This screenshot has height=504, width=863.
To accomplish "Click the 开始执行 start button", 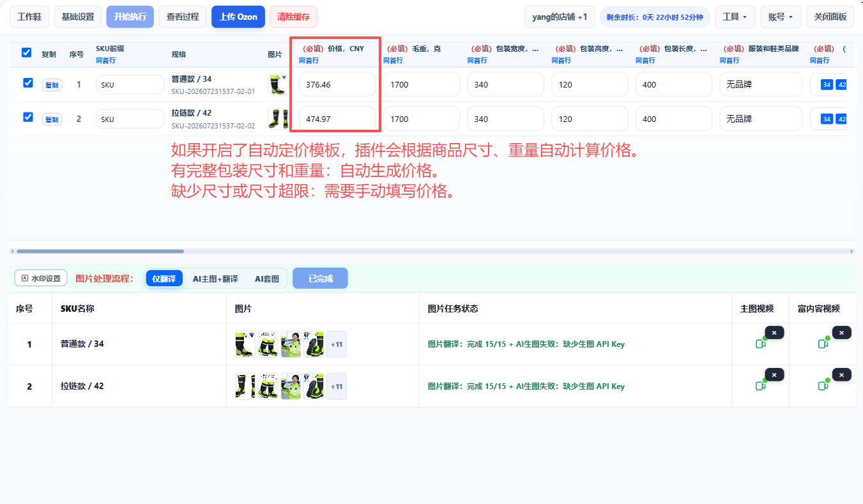I will click(130, 17).
